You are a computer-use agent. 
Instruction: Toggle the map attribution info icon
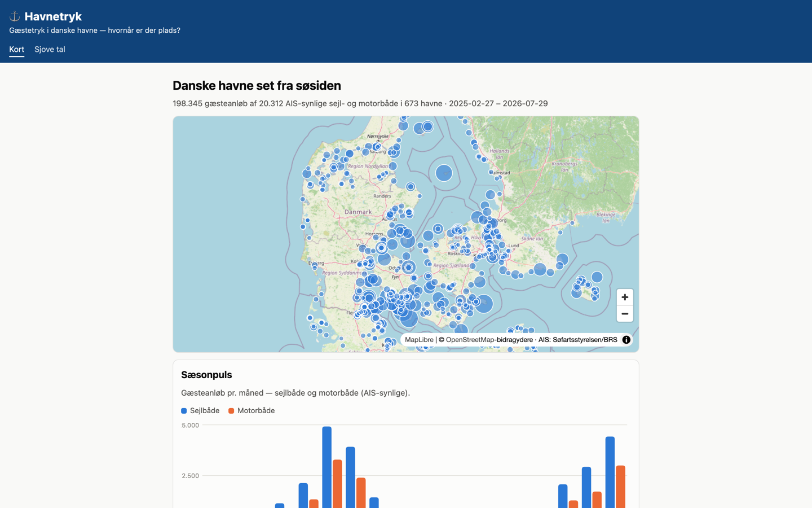click(626, 340)
